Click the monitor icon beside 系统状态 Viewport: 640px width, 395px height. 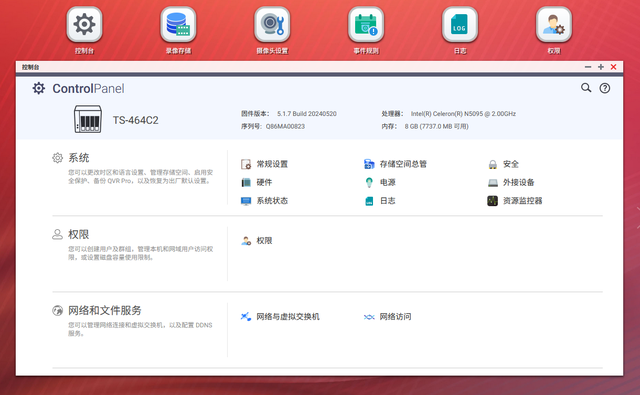[246, 201]
